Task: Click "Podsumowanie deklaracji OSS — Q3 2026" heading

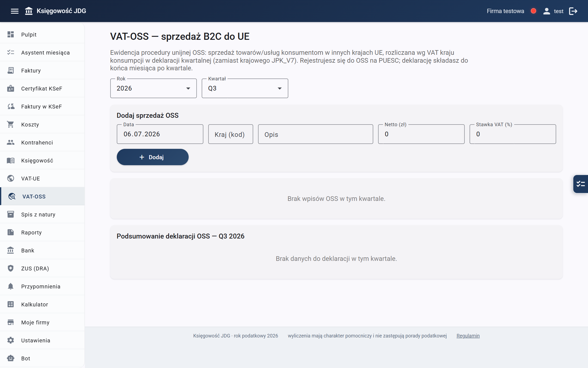Action: point(180,236)
